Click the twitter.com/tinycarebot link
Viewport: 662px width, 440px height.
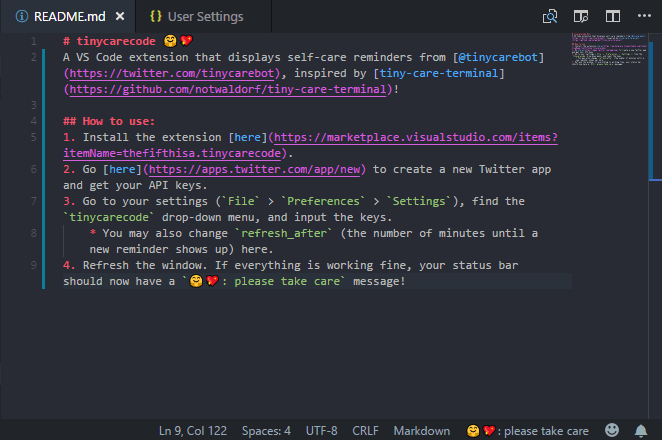click(171, 73)
